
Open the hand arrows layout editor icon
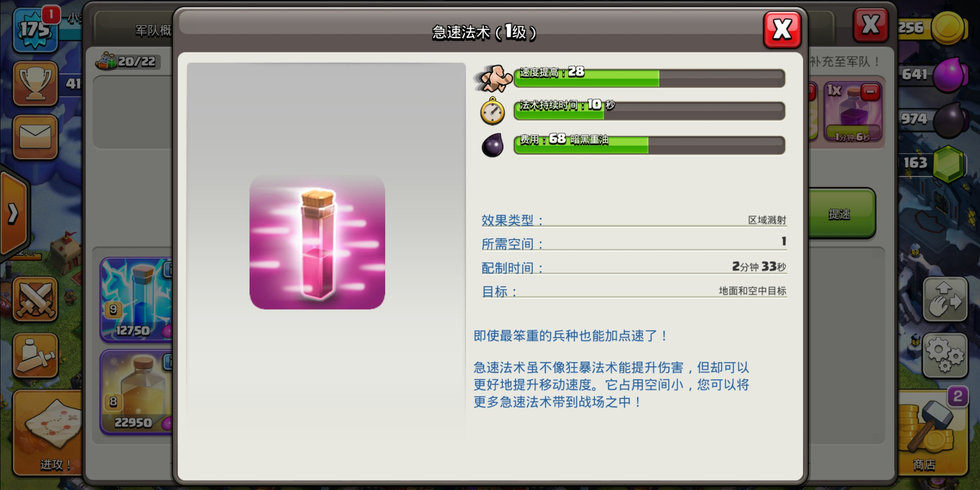coord(945,299)
